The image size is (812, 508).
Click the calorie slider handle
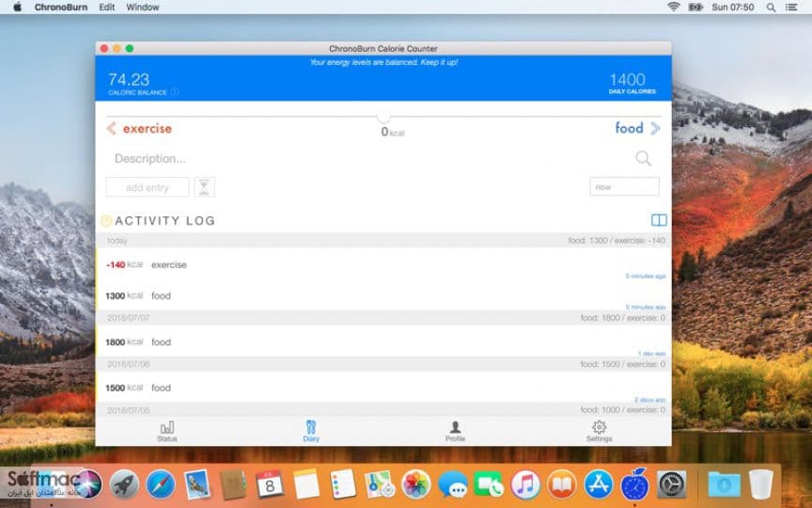[383, 118]
